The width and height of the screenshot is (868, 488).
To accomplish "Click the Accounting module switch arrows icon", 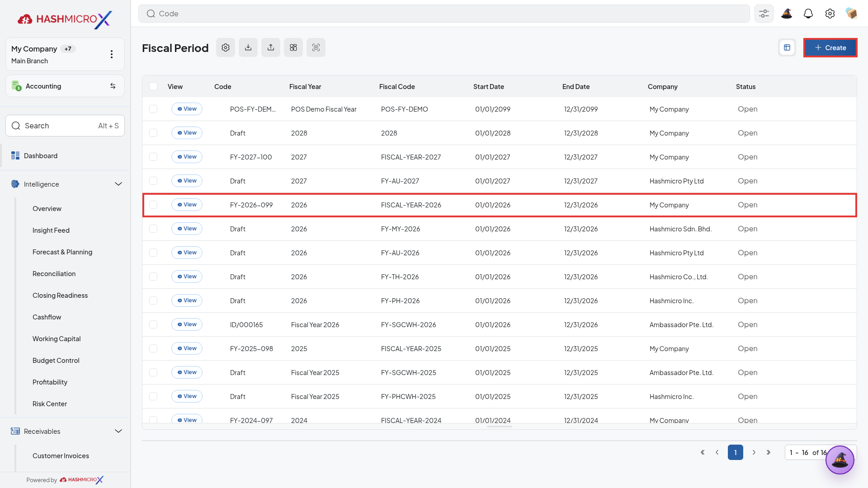I will pyautogui.click(x=113, y=86).
